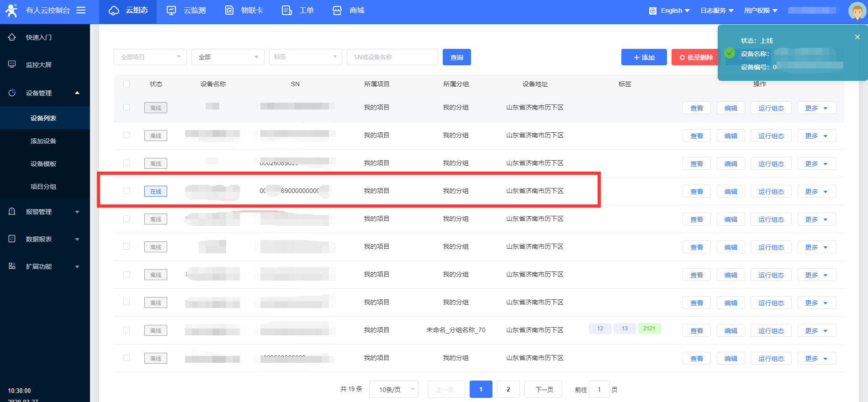Open 快速入门 home icon in sidebar
The width and height of the screenshot is (868, 402).
tap(12, 37)
